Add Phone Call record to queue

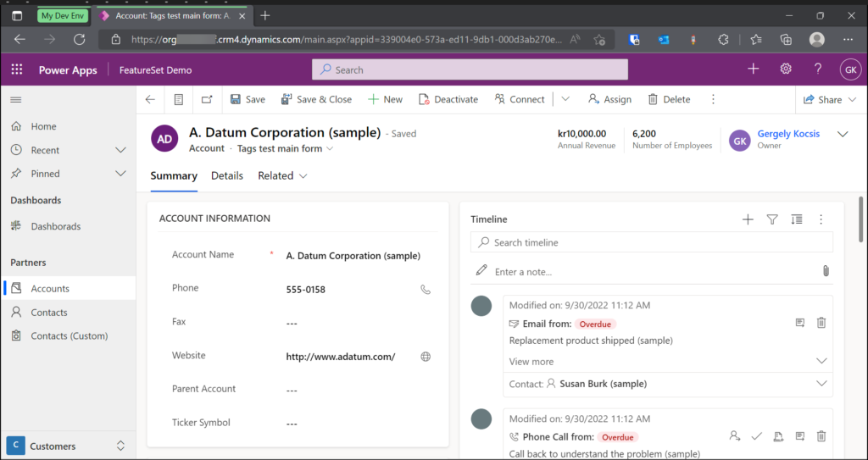point(778,436)
